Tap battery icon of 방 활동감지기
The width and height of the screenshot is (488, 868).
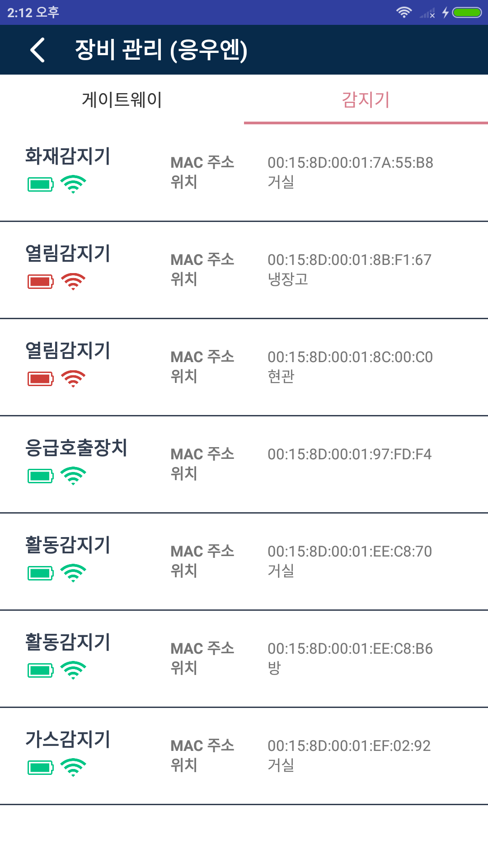[x=41, y=670]
